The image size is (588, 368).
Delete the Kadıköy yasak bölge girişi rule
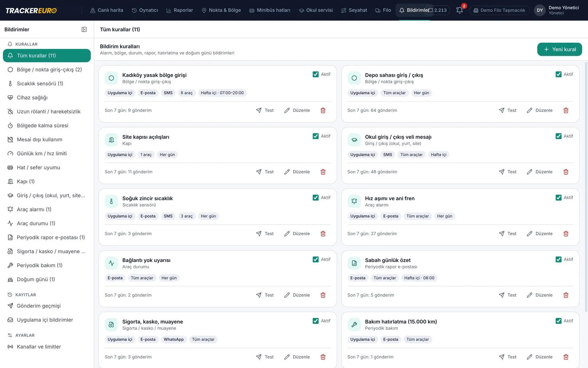tap(323, 110)
